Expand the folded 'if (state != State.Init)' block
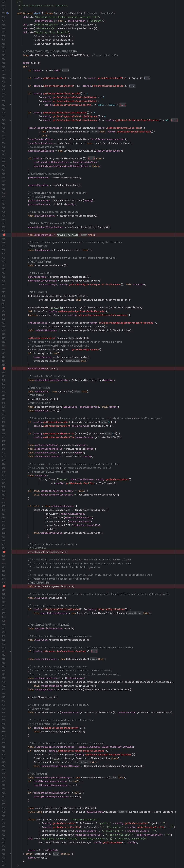Screen dimensions: 184x868 point(65,70)
